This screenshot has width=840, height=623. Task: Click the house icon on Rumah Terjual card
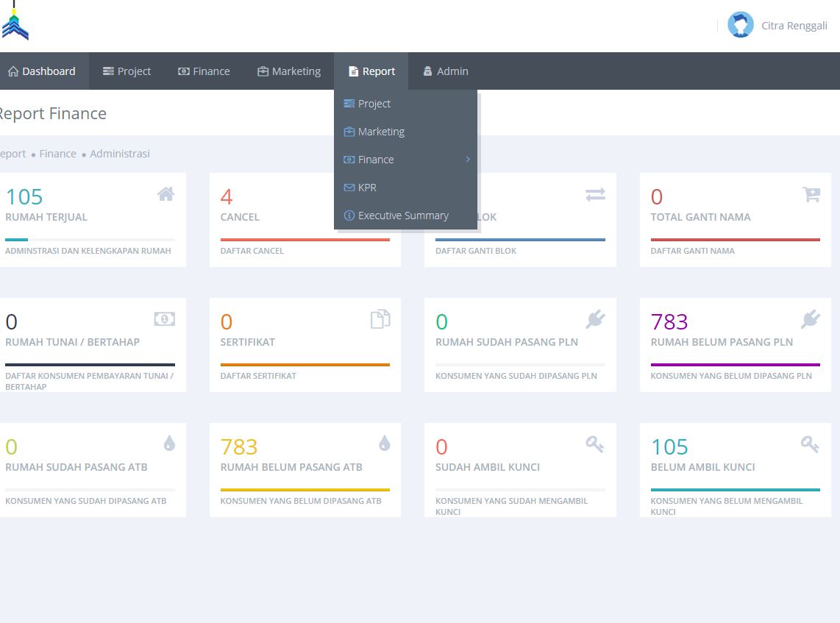tap(165, 194)
